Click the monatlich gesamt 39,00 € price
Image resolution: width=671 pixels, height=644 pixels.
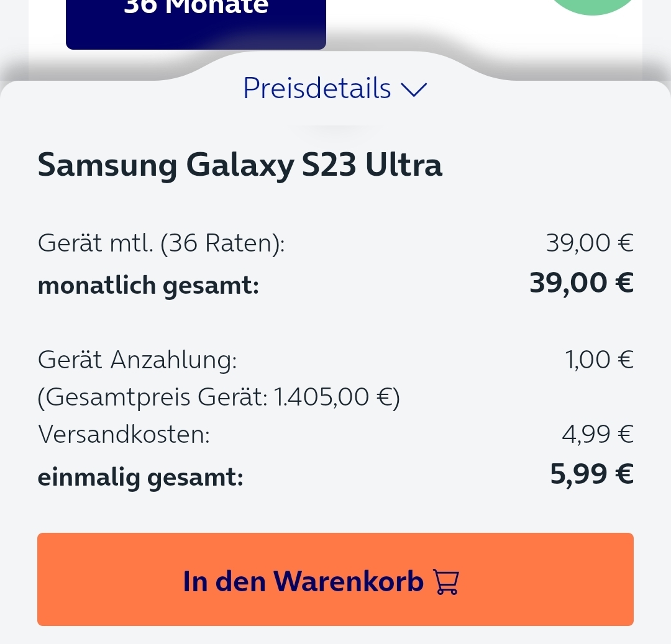coord(582,283)
